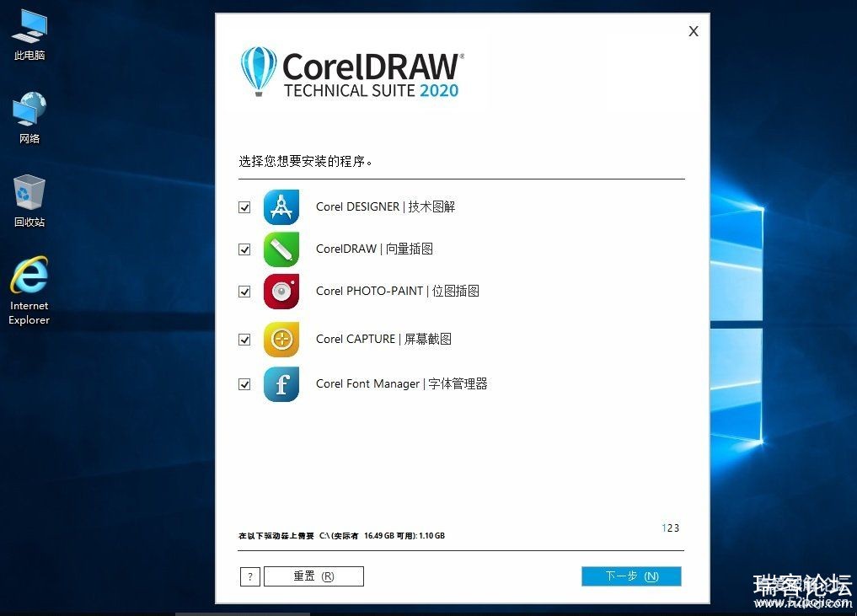Click the Corel DESIGNER compass icon
This screenshot has width=857, height=616.
pos(281,207)
